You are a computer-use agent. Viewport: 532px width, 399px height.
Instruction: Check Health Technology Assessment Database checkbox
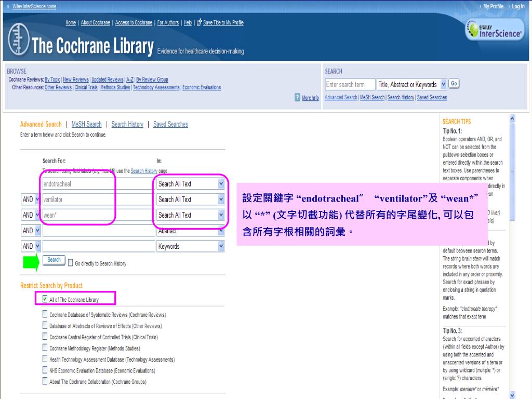tap(45, 359)
